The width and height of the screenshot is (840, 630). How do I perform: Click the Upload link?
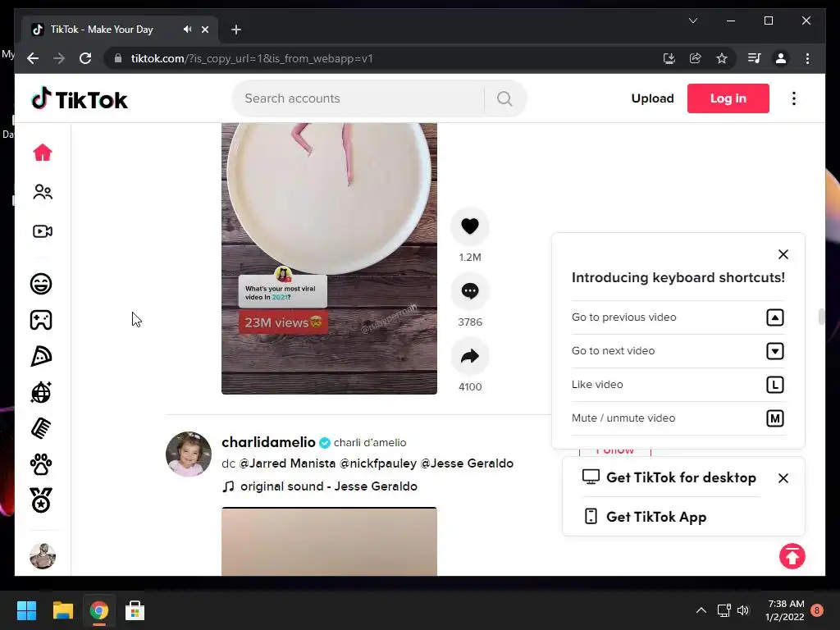pos(652,98)
